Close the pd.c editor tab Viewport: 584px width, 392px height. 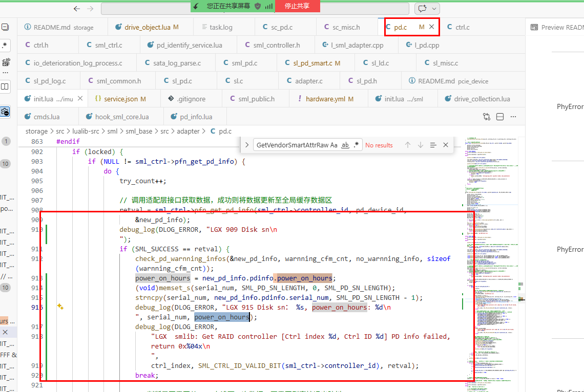pos(432,27)
